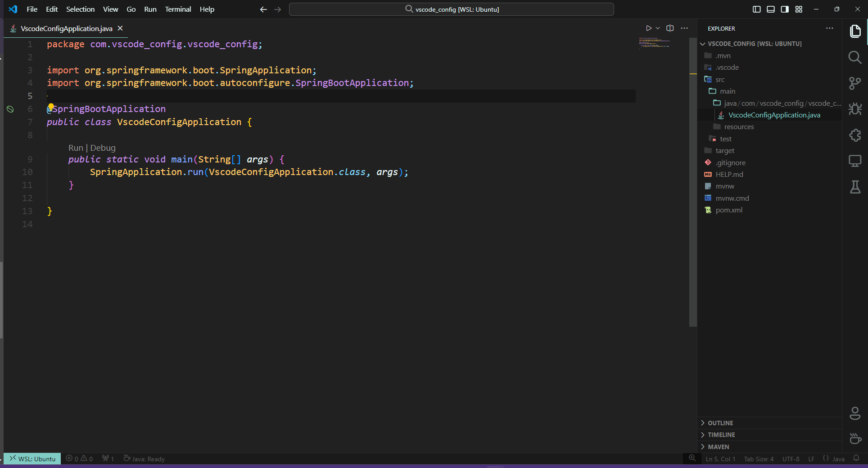The height and width of the screenshot is (468, 868).
Task: Click the Run Java play button
Action: [x=648, y=28]
